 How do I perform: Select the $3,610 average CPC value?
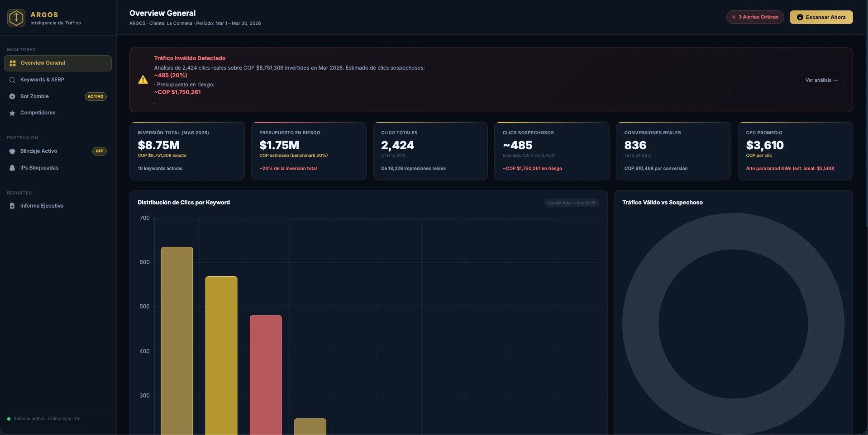pyautogui.click(x=765, y=145)
